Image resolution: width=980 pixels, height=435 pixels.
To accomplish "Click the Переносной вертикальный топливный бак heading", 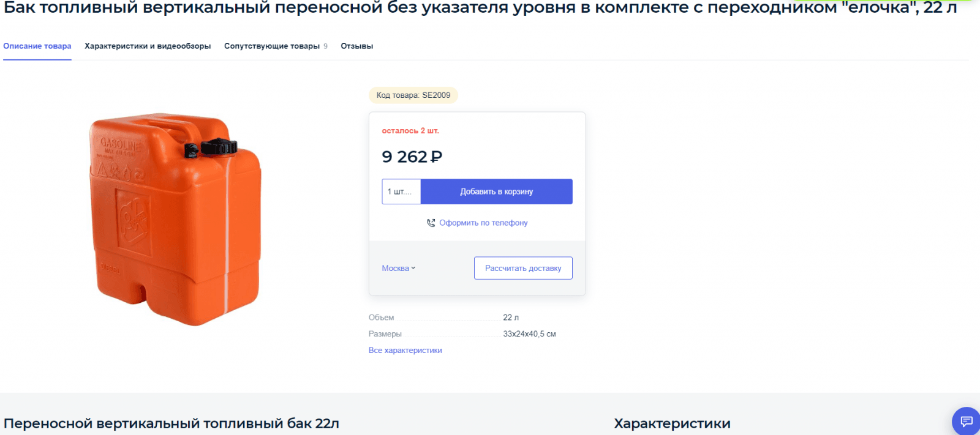I will coord(171,423).
